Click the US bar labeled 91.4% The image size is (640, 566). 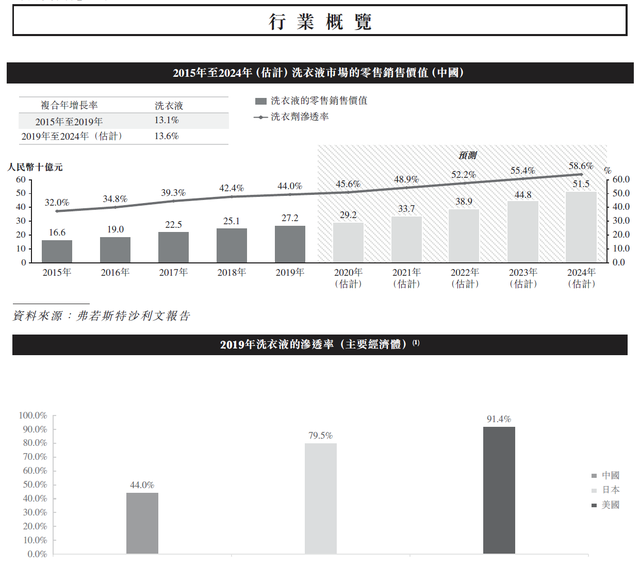[x=499, y=491]
